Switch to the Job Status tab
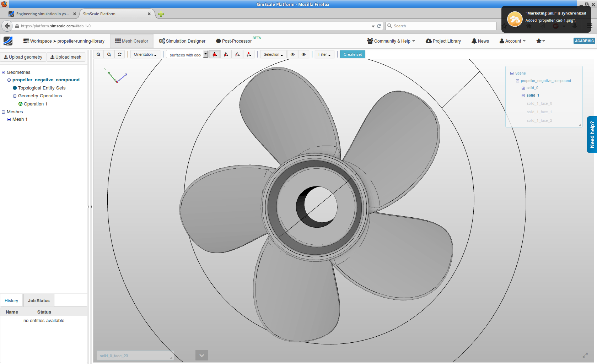 pyautogui.click(x=39, y=300)
